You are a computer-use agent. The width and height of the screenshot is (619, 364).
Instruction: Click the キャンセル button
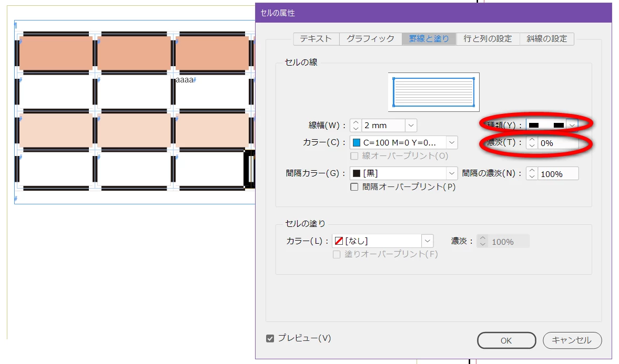coord(572,340)
